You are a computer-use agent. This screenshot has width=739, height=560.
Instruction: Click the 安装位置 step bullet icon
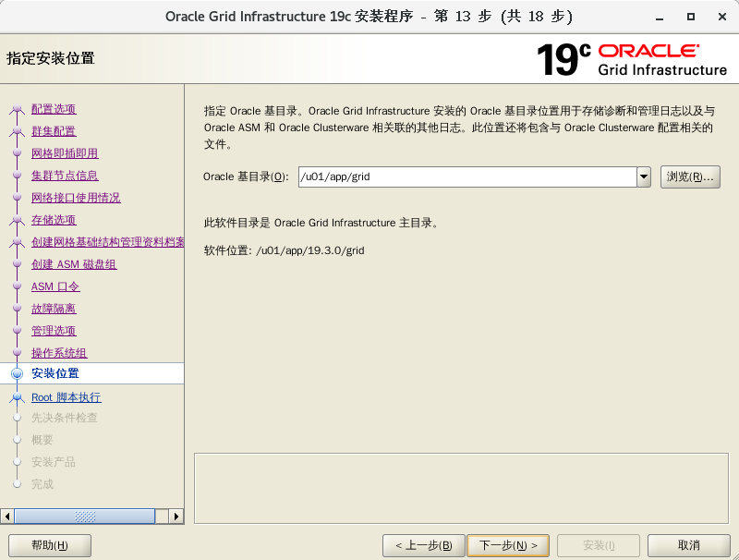coord(17,373)
